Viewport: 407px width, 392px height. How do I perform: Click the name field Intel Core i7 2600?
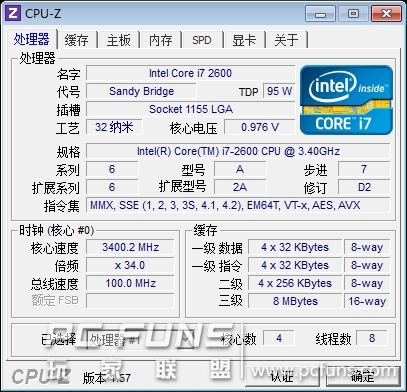[190, 73]
